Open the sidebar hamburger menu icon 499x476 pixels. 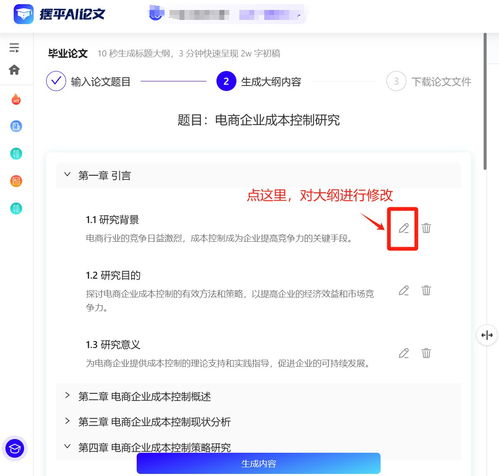pos(14,48)
